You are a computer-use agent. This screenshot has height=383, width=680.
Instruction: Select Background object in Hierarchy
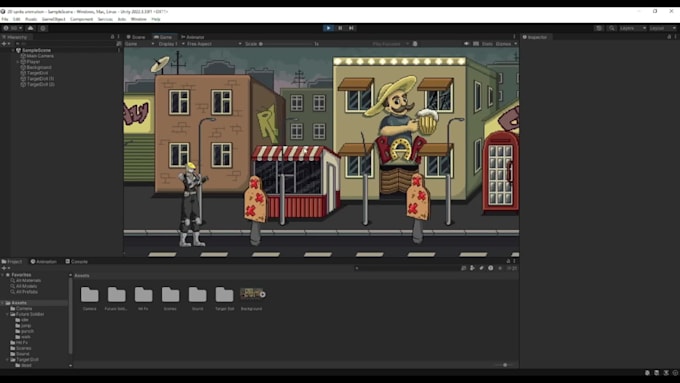(x=39, y=67)
